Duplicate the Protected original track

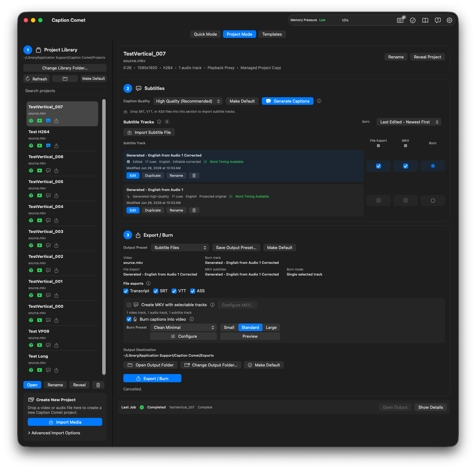click(x=153, y=210)
